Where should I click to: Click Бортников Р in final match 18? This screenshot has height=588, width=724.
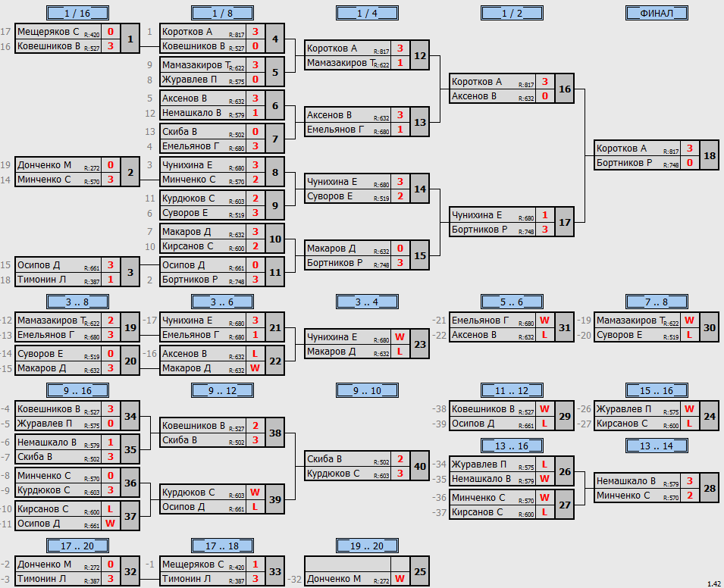tap(624, 162)
